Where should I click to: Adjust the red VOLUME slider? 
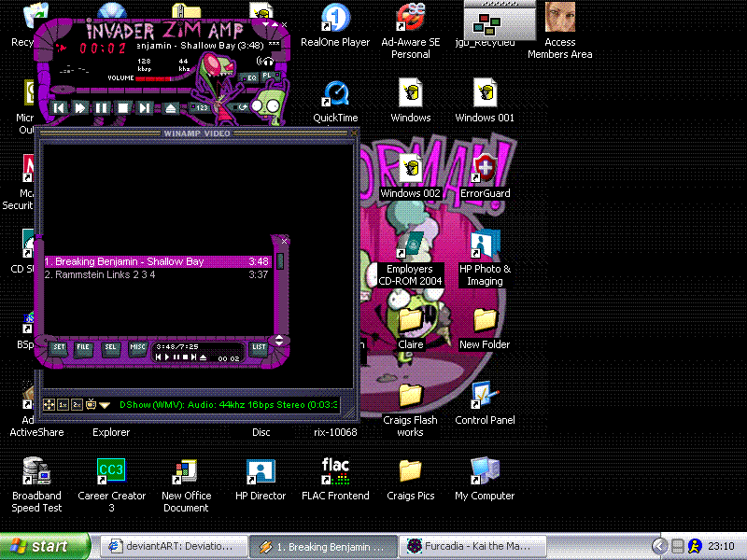click(152, 78)
